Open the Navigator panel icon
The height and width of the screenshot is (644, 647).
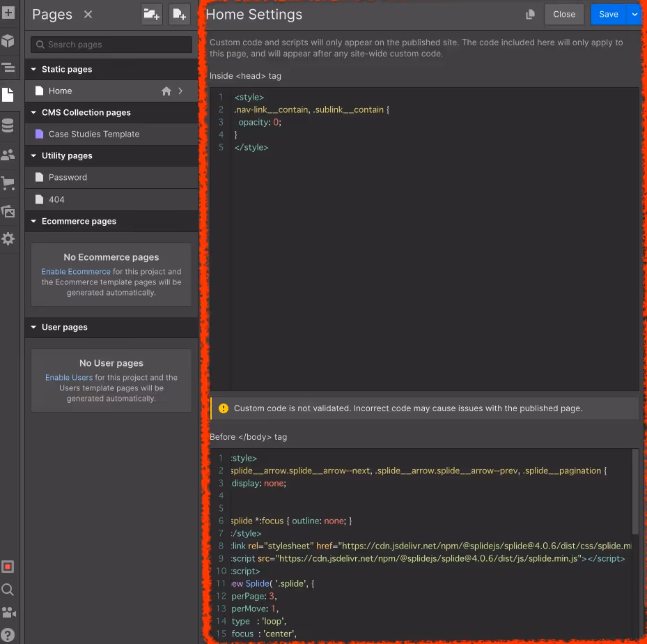click(x=8, y=68)
